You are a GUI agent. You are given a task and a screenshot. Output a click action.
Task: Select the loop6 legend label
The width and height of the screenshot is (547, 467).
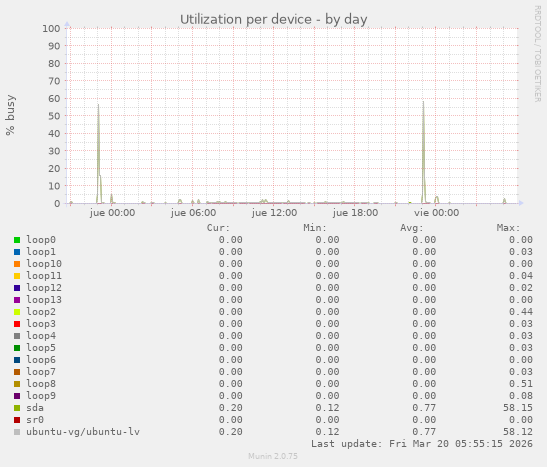pos(41,360)
